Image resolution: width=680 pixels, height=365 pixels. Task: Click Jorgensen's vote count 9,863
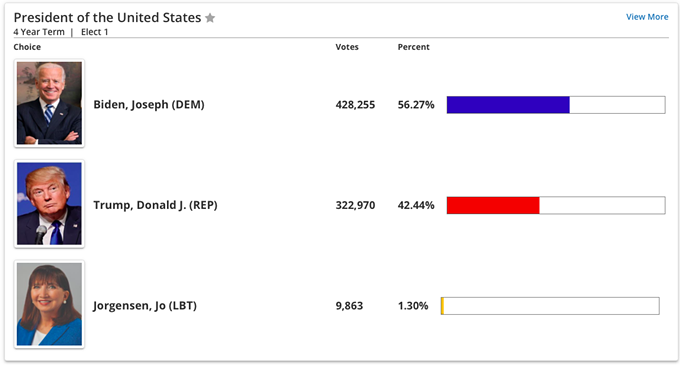pos(349,306)
